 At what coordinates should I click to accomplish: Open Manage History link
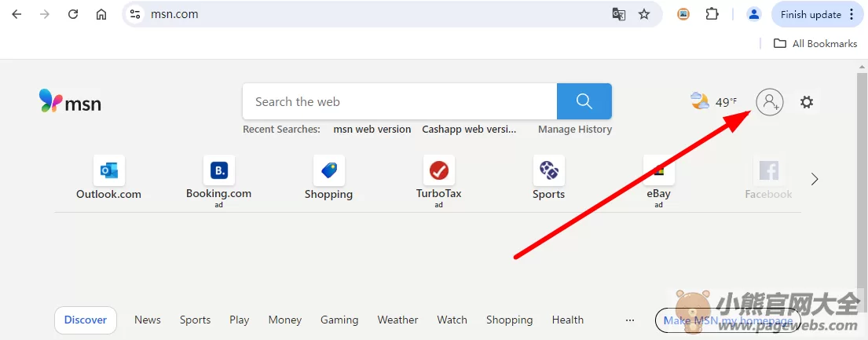pyautogui.click(x=574, y=129)
